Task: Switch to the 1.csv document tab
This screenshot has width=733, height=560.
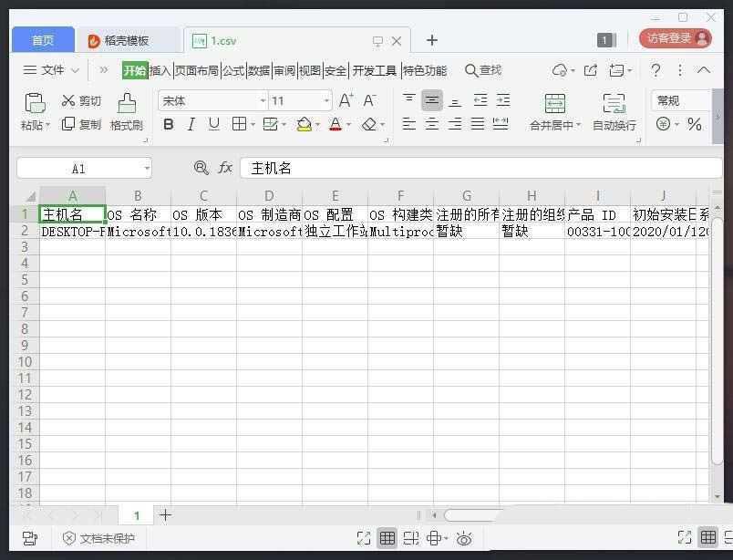Action: tap(224, 40)
